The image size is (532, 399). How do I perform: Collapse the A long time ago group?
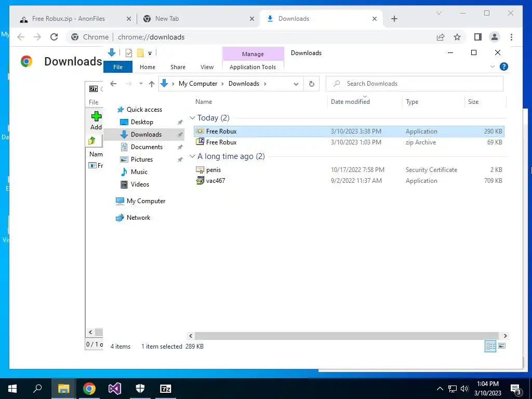click(x=192, y=156)
